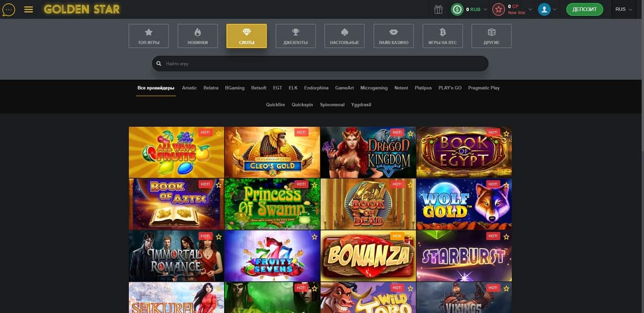
Task: Favorite All Ways Fruits with star
Action: coord(219,133)
